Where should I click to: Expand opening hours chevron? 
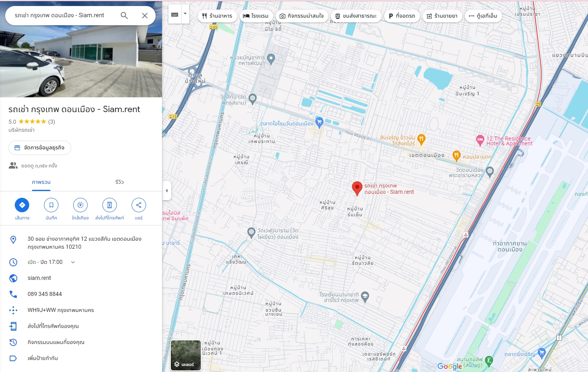(x=73, y=262)
